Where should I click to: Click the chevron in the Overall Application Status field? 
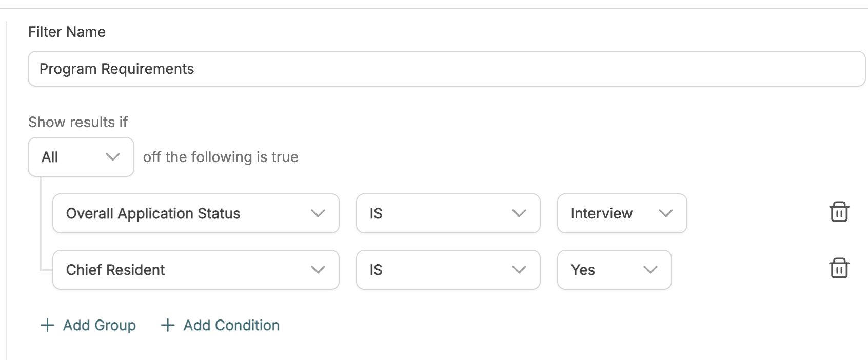tap(318, 213)
